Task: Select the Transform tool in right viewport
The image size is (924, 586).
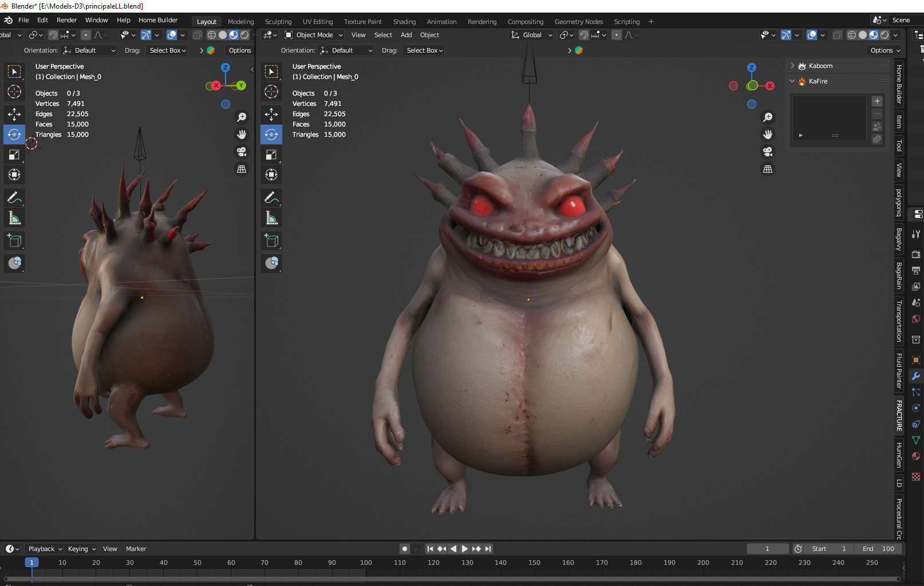Action: click(x=271, y=175)
